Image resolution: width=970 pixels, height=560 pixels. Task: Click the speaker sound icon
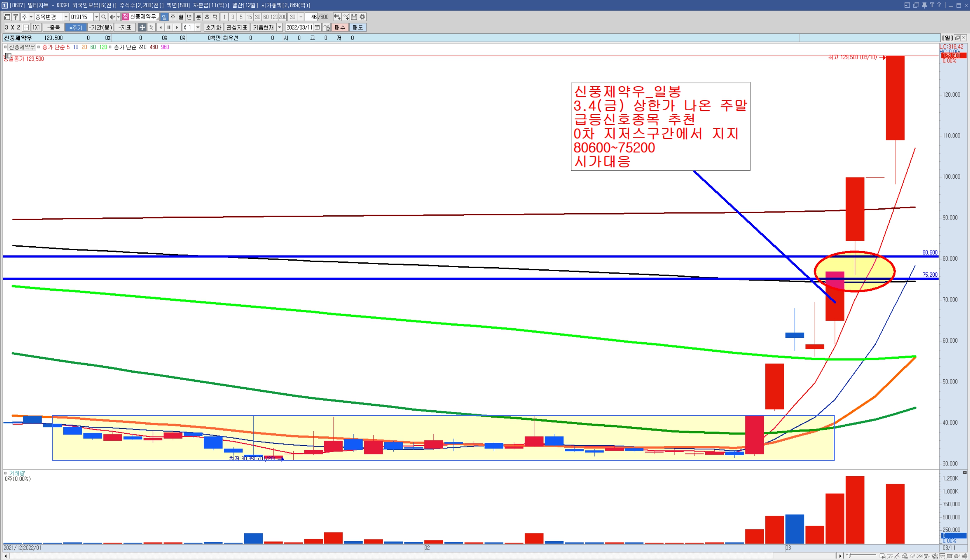[112, 17]
